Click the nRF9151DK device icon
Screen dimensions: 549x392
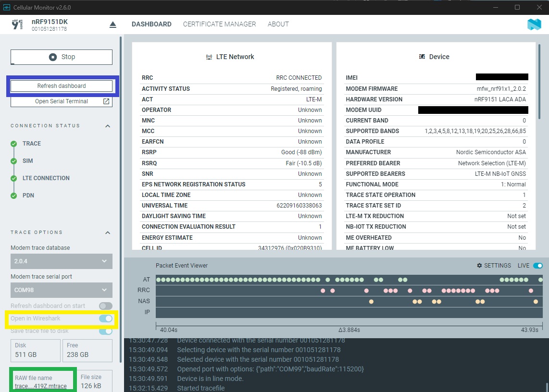pos(18,24)
